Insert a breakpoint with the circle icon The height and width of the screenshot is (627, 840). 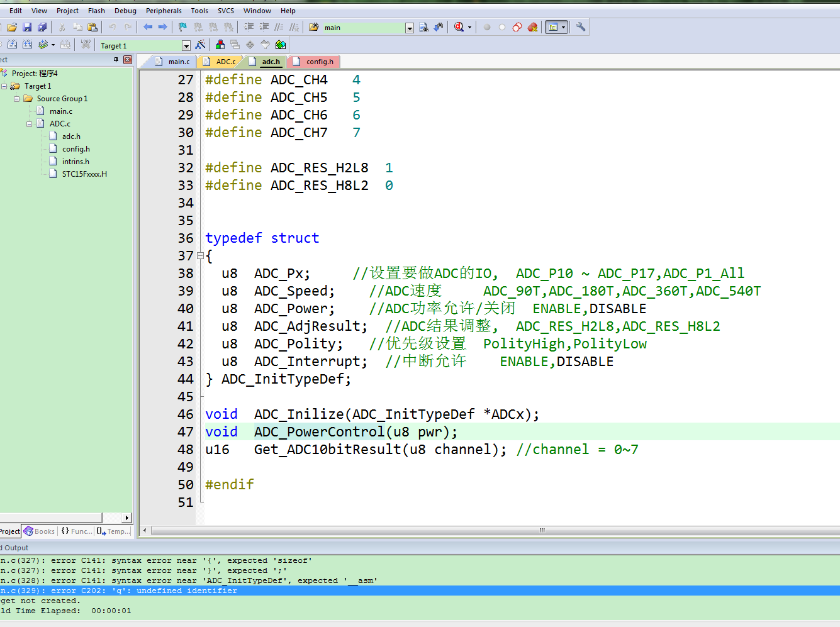pos(486,27)
